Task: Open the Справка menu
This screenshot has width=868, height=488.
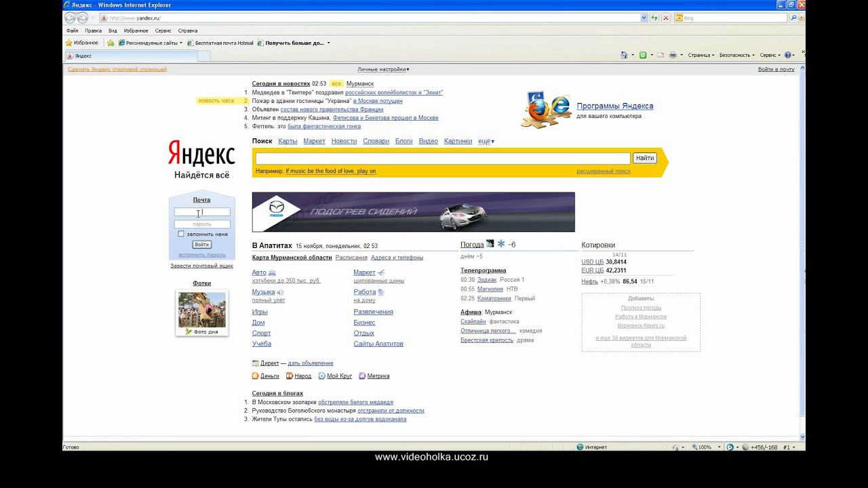Action: tap(188, 30)
